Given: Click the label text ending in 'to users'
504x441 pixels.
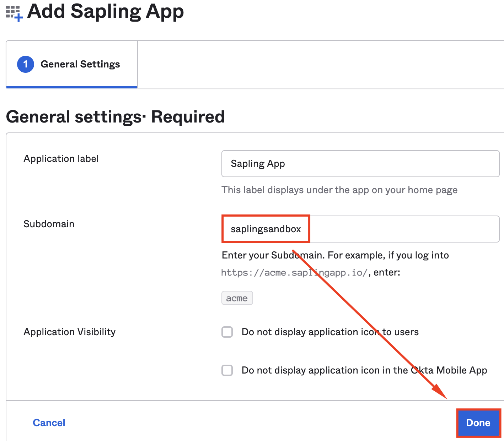Looking at the screenshot, I should 330,332.
